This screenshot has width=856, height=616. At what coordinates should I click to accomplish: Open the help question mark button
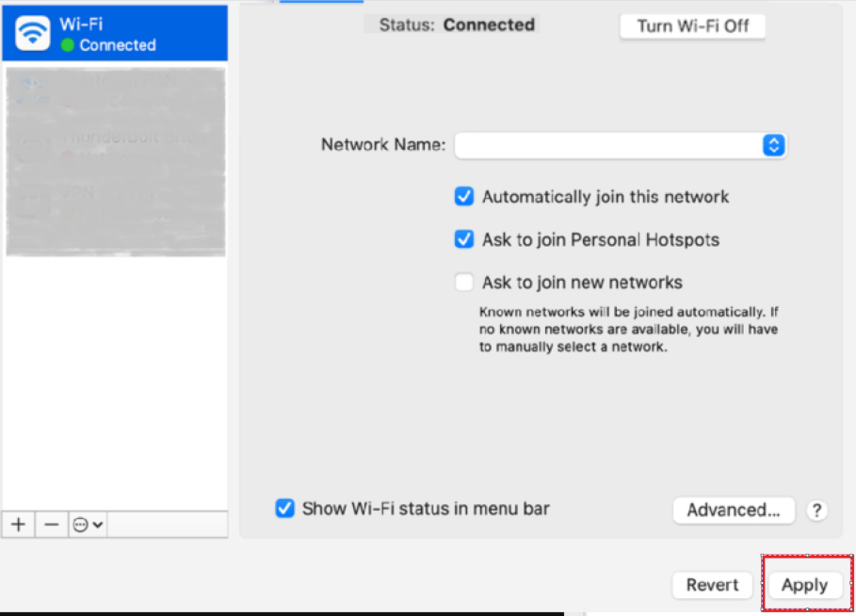816,511
